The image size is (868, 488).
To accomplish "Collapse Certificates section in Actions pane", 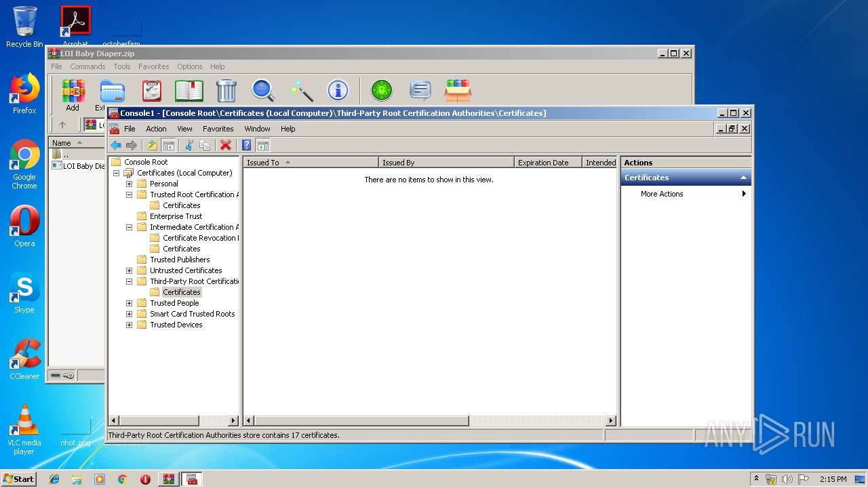I will click(743, 178).
